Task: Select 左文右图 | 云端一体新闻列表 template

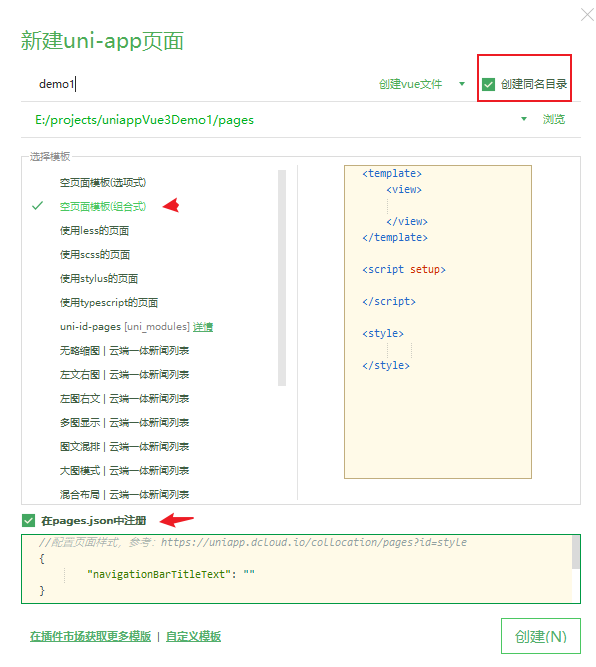Action: 124,375
